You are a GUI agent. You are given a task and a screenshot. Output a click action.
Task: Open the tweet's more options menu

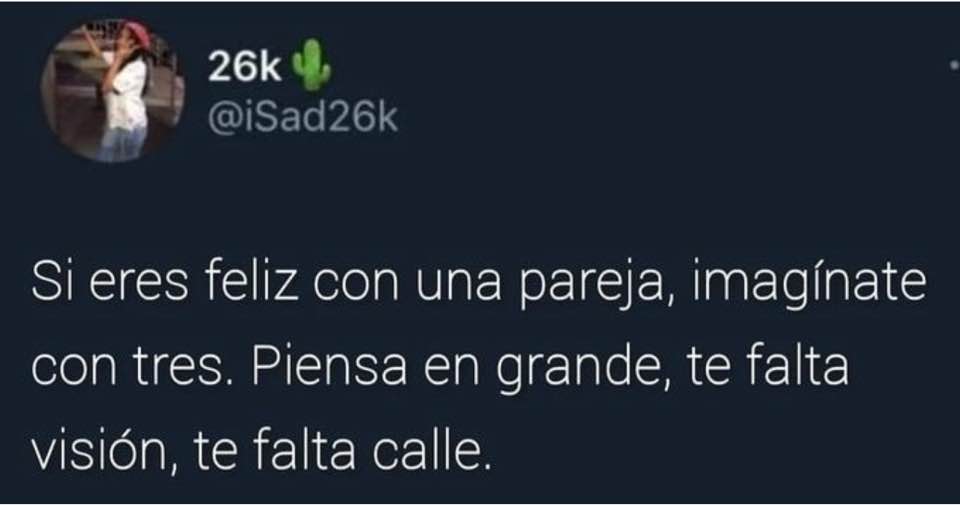coord(954,64)
